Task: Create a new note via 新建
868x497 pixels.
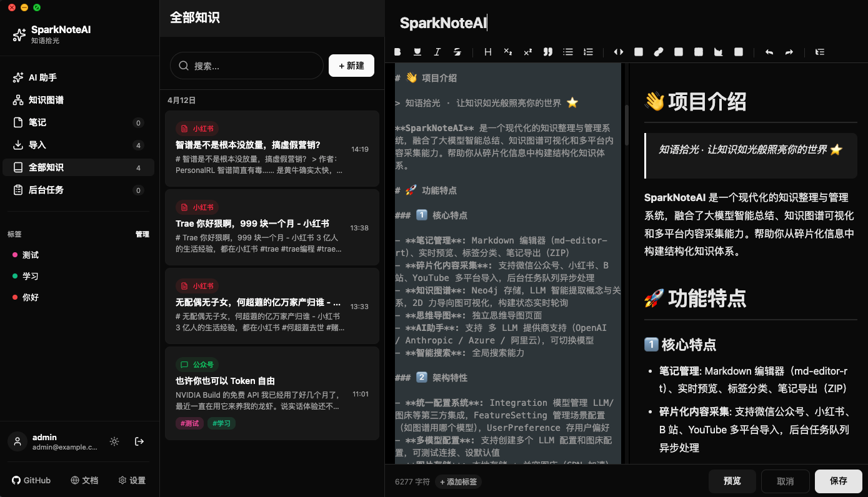Action: pos(351,65)
